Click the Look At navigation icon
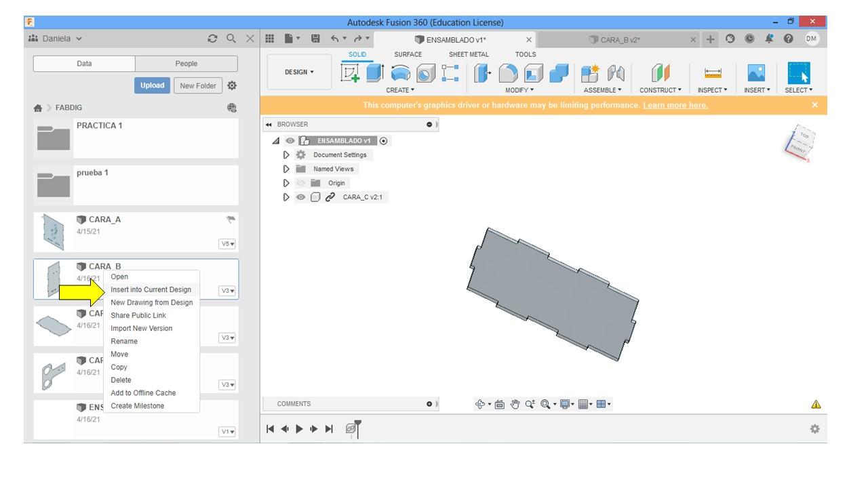868x488 pixels. click(x=500, y=404)
